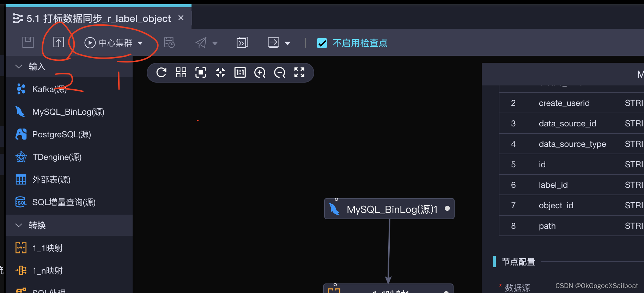
Task: Click the Kafka icon in input list
Action: pos(21,89)
